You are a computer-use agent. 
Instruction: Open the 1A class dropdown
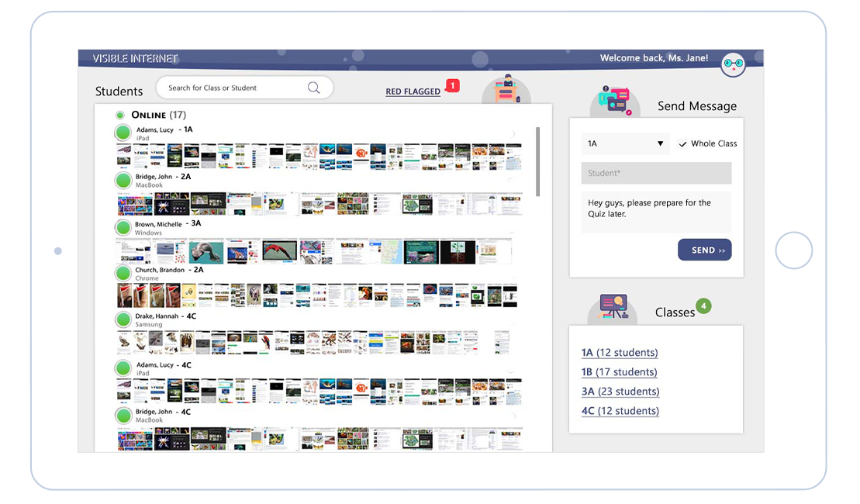pyautogui.click(x=625, y=143)
